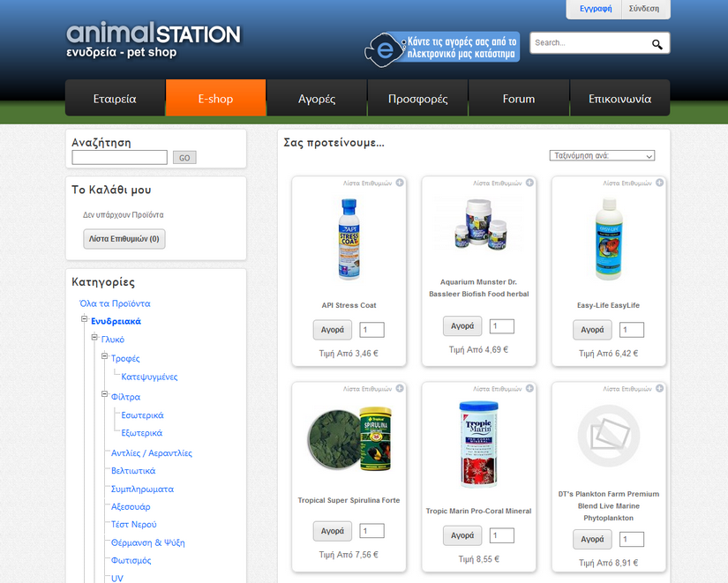This screenshot has width=728, height=583.
Task: Click the search magnifier icon in header
Action: coord(657,44)
